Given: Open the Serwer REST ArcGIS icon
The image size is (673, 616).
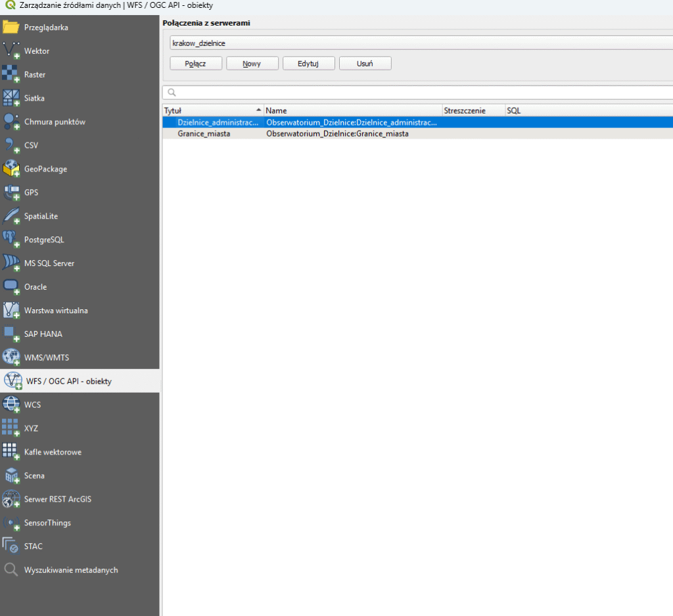Looking at the screenshot, I should (x=11, y=499).
